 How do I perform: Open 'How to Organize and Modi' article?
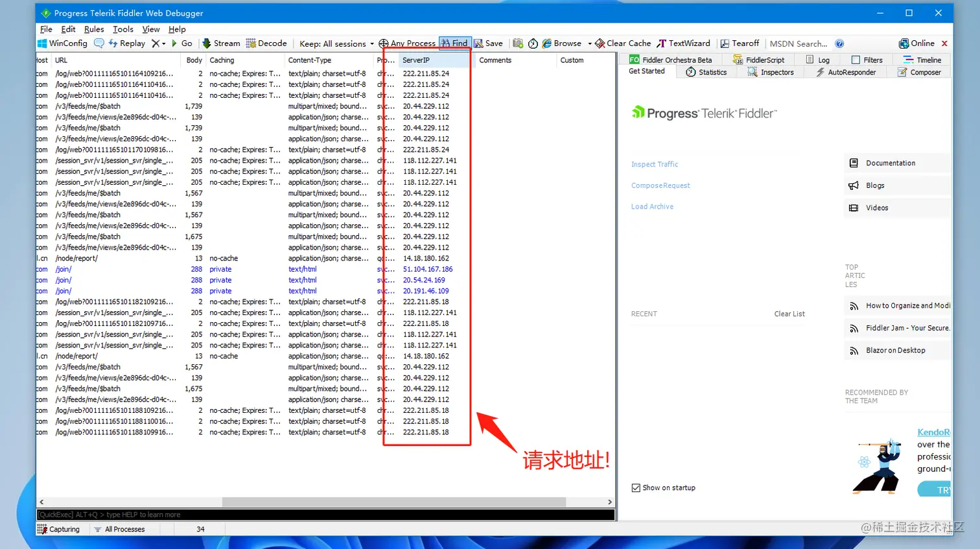(898, 305)
